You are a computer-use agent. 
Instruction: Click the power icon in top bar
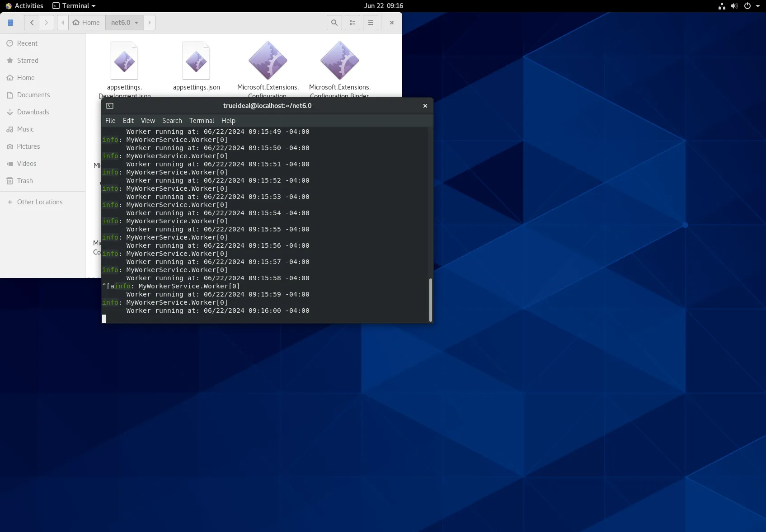pyautogui.click(x=747, y=6)
